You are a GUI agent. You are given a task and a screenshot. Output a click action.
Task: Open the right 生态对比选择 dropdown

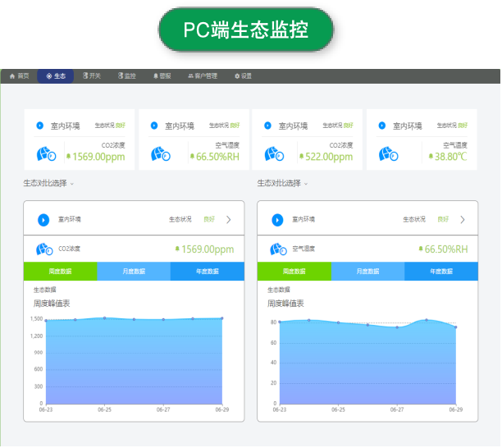click(283, 183)
